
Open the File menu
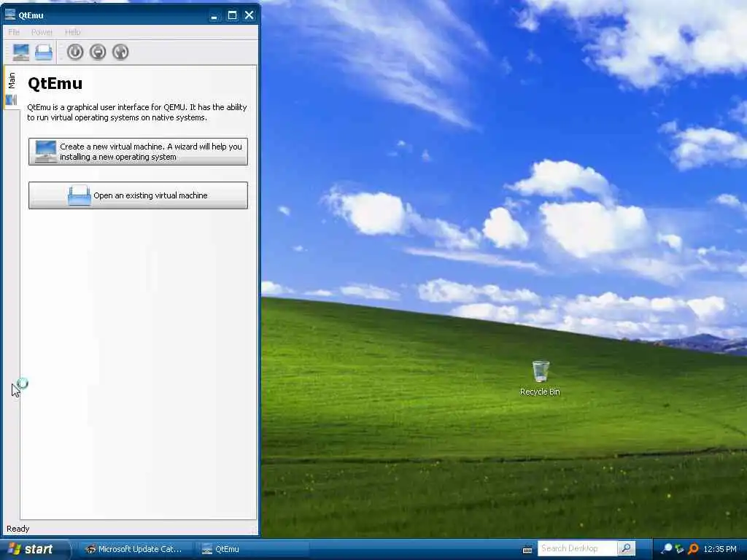coord(14,32)
